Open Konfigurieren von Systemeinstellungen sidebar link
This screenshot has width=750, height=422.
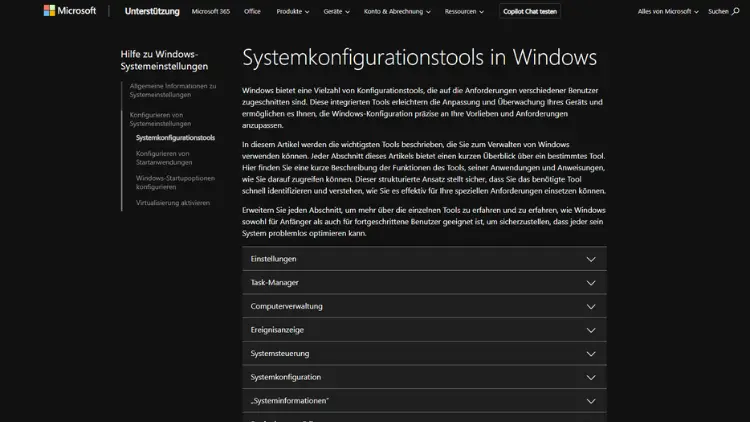[160, 119]
